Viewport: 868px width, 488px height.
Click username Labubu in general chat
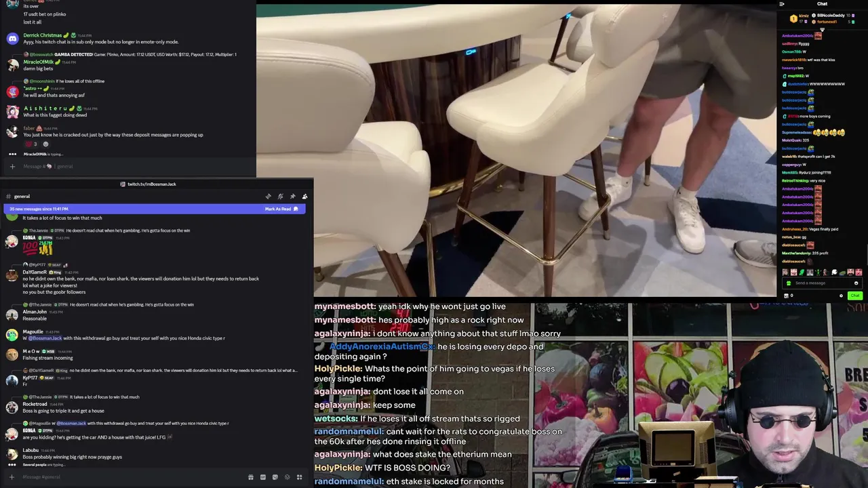[x=31, y=450]
